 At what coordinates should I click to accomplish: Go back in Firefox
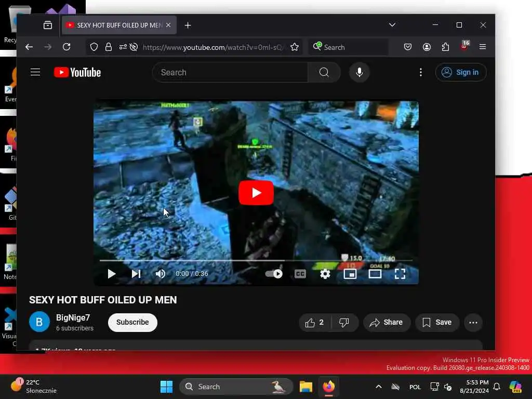coord(29,47)
